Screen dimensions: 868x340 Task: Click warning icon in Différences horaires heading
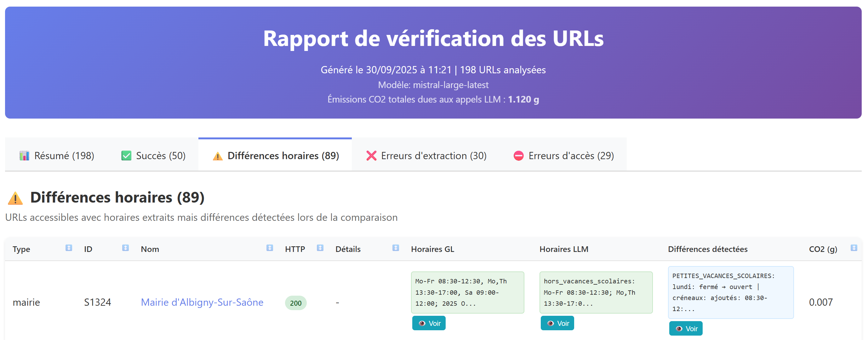pos(15,198)
